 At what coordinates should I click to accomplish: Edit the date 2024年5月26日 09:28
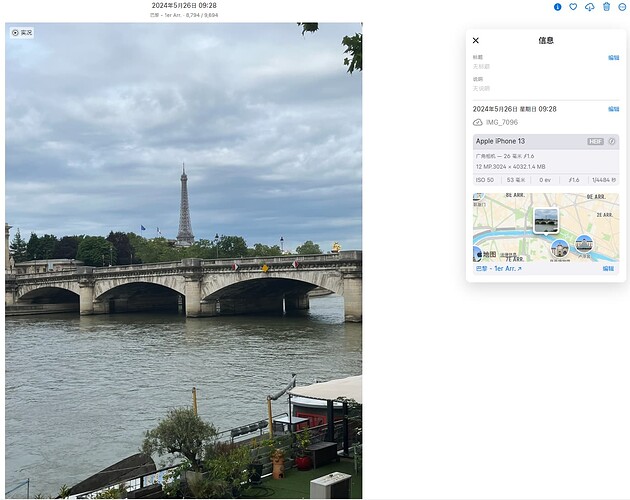click(x=613, y=109)
